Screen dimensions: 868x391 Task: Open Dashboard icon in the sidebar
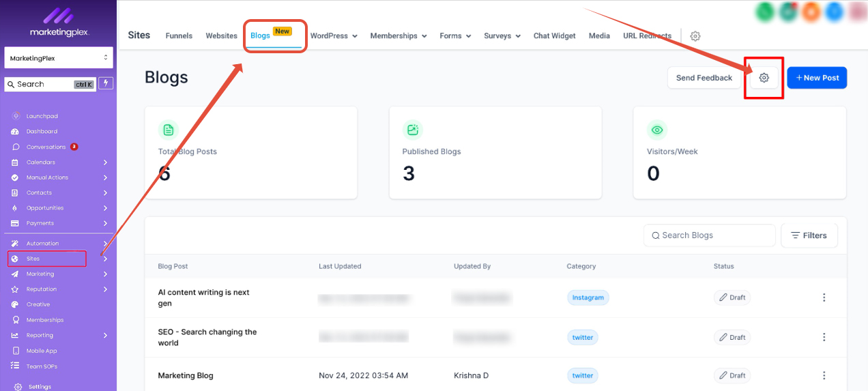pyautogui.click(x=15, y=131)
